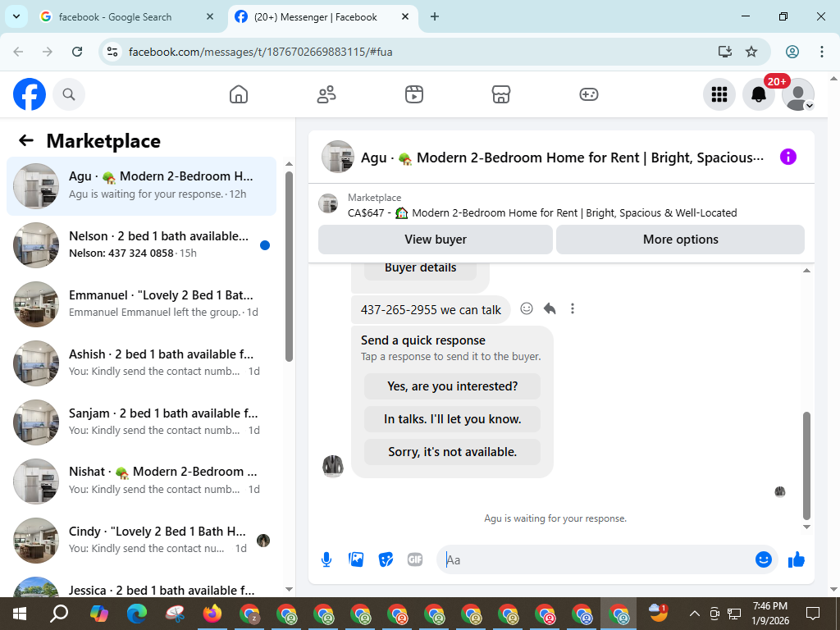Close the facebook - Google Search tab
The height and width of the screenshot is (630, 840).
coord(210,16)
